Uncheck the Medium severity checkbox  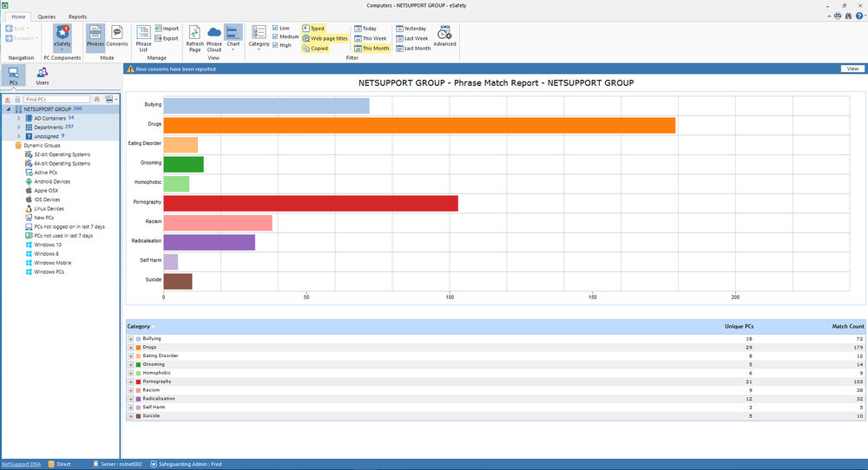pyautogui.click(x=275, y=36)
